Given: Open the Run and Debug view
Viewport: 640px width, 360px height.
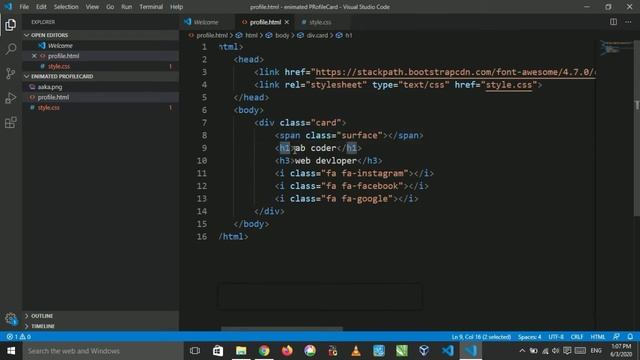Looking at the screenshot, I should (11, 98).
